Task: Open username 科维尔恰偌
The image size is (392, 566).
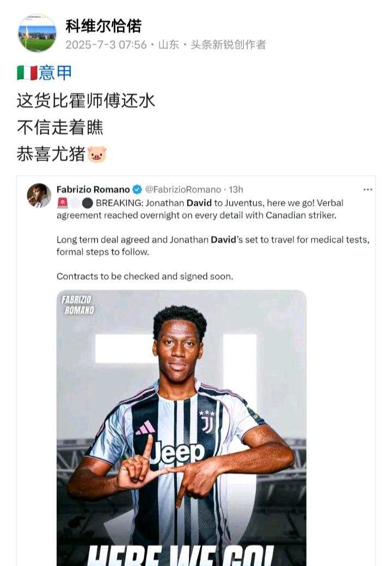Action: point(103,26)
